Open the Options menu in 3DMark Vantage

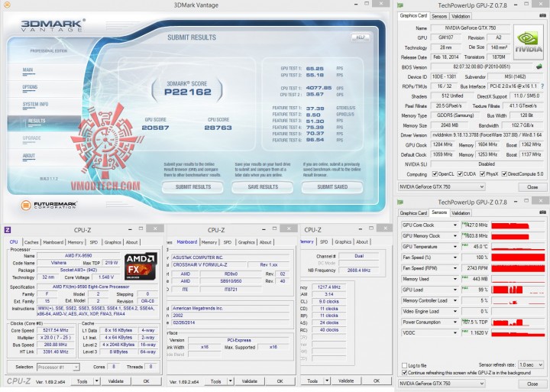click(30, 87)
